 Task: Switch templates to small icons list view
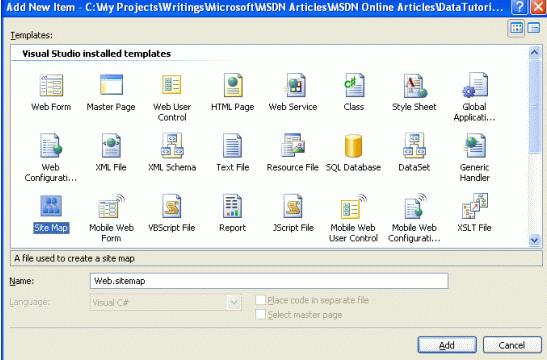[534, 28]
